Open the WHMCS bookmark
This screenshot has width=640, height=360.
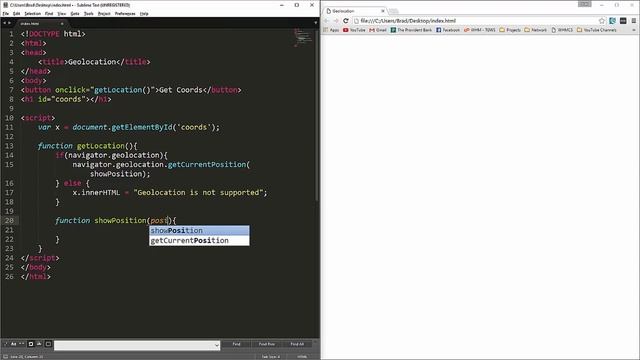(562, 30)
